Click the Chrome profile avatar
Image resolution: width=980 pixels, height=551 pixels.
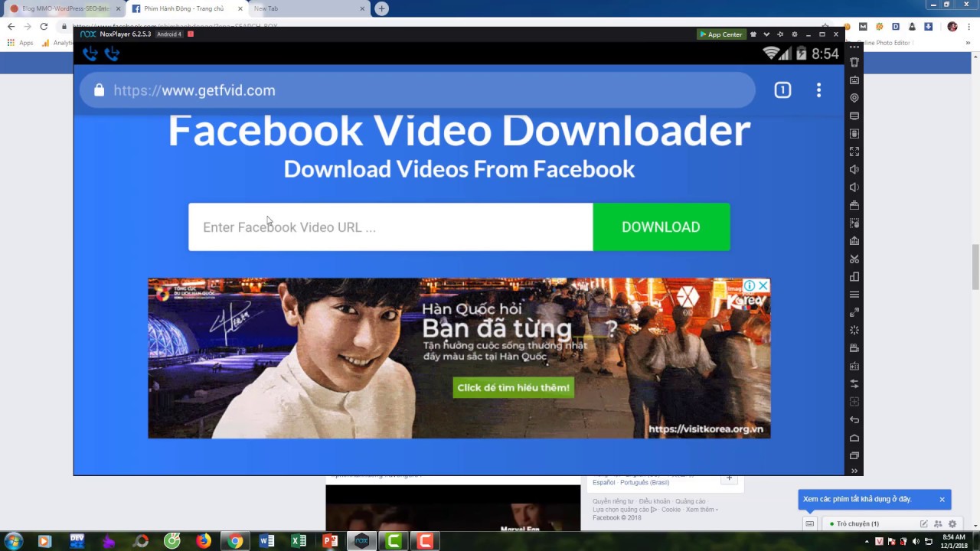point(952,26)
